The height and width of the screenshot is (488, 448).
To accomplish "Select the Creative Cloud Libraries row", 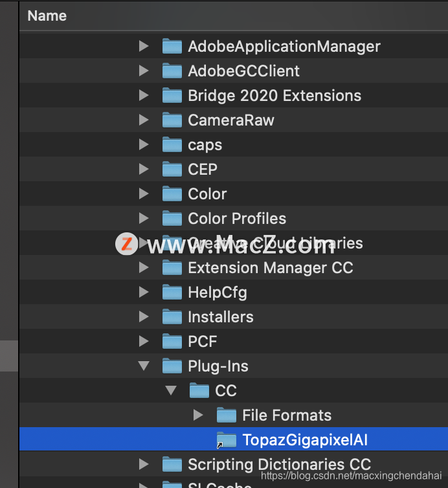I will [234, 243].
